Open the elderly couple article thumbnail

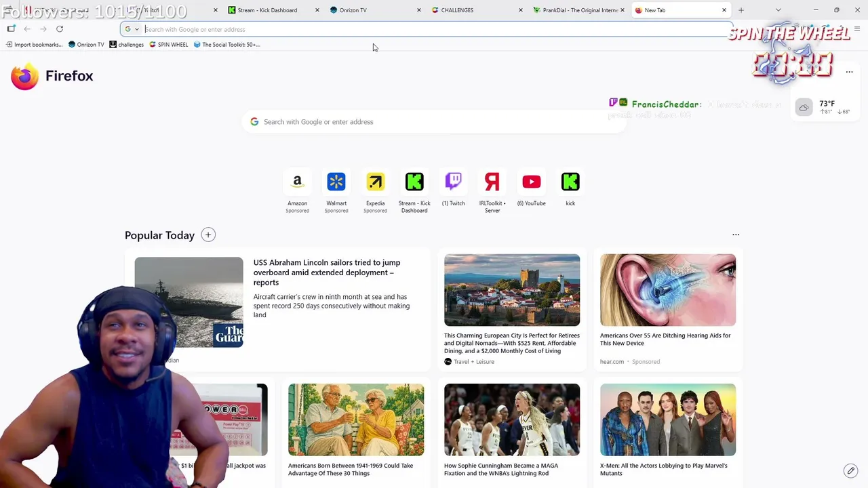click(x=356, y=420)
